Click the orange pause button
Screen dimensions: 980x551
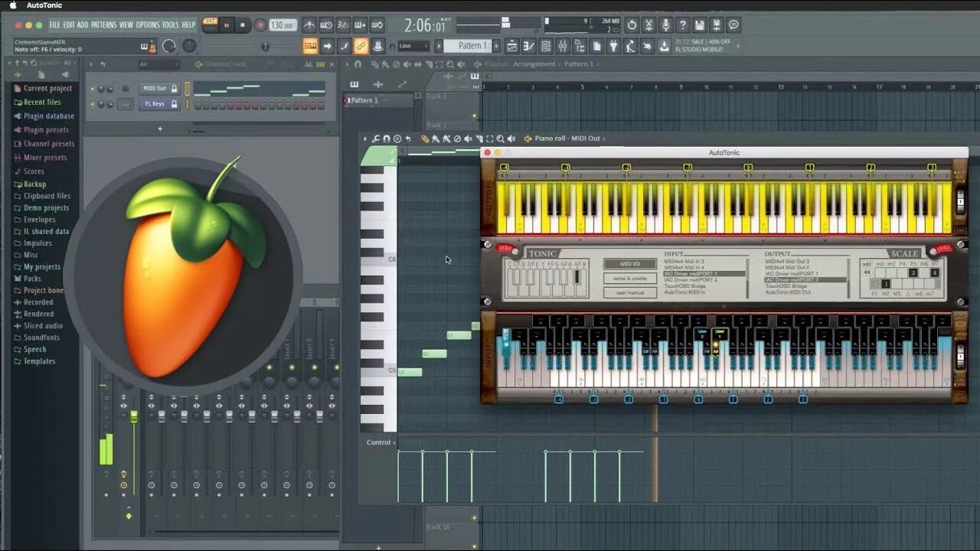click(226, 25)
